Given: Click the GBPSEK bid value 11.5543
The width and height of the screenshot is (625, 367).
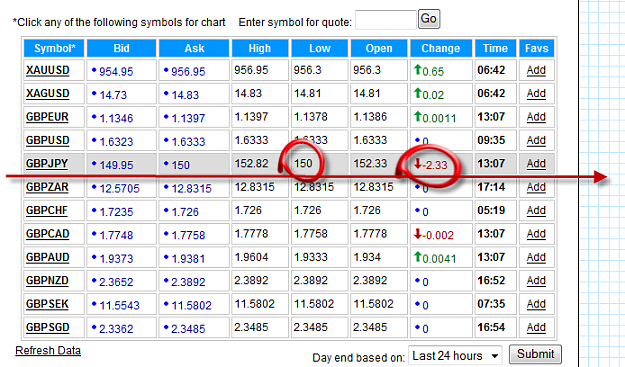Looking at the screenshot, I should [x=119, y=306].
